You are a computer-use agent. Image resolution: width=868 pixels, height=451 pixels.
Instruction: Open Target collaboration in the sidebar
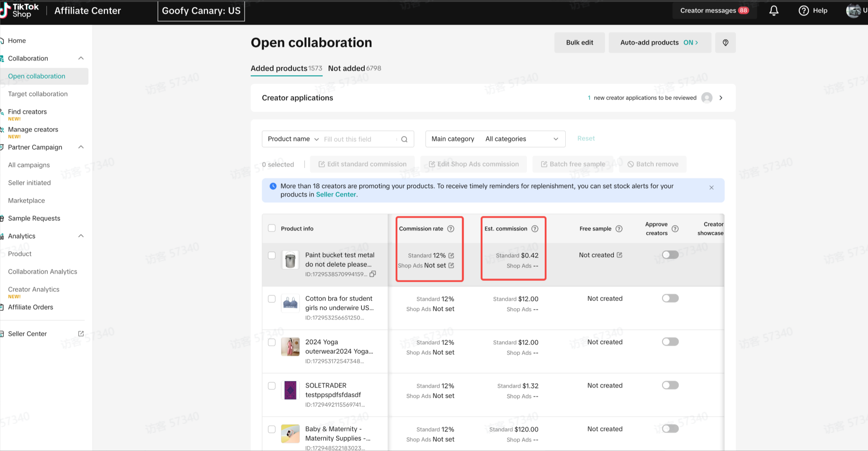[x=38, y=94]
